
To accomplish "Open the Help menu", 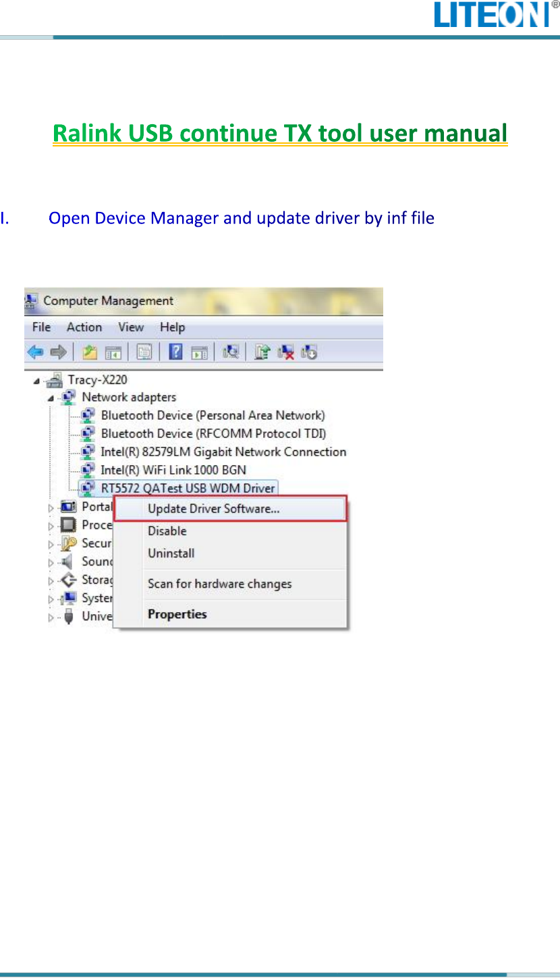I will click(172, 327).
